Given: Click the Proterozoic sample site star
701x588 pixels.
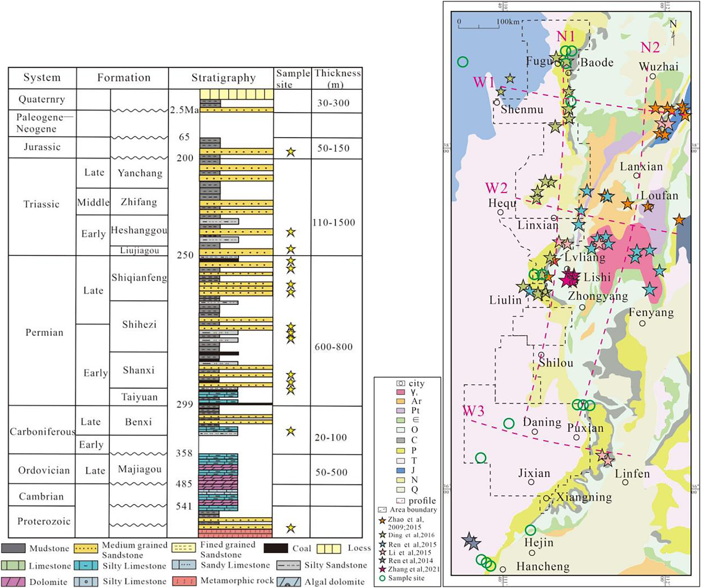Looking at the screenshot, I should (x=291, y=528).
